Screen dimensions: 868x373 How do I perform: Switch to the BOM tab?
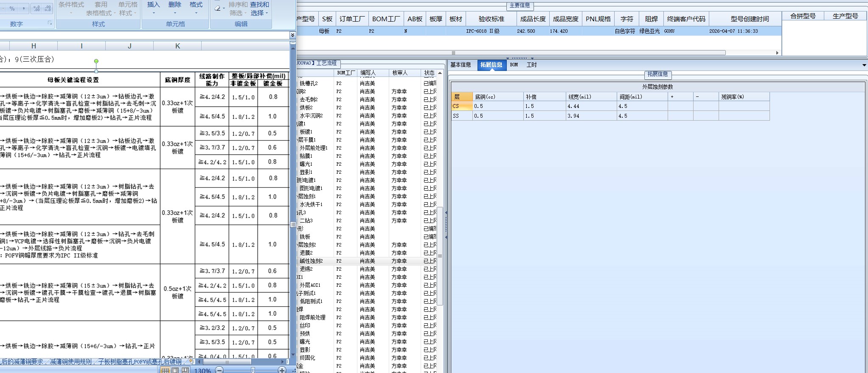point(514,65)
